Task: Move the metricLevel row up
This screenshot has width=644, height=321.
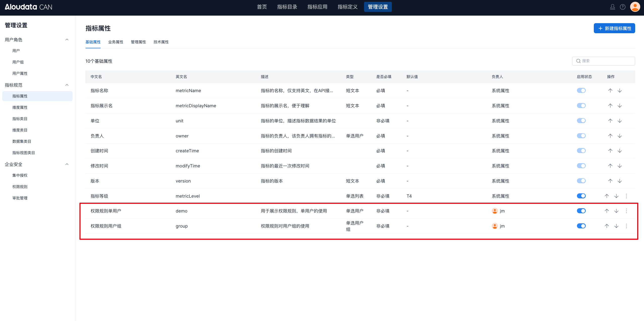Action: (x=607, y=196)
